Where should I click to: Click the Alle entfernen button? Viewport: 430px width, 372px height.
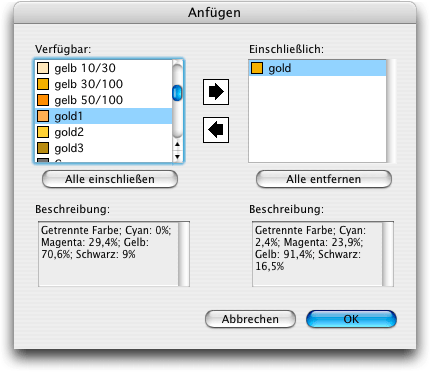(x=324, y=179)
